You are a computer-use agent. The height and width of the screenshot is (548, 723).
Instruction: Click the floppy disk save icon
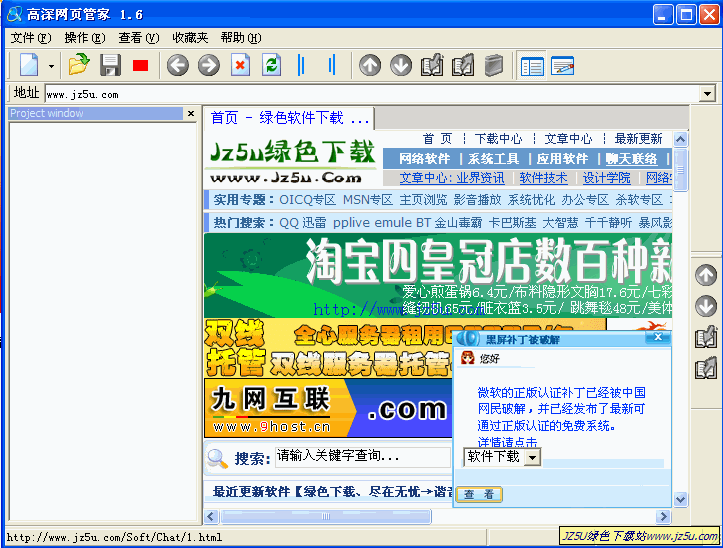(110, 65)
